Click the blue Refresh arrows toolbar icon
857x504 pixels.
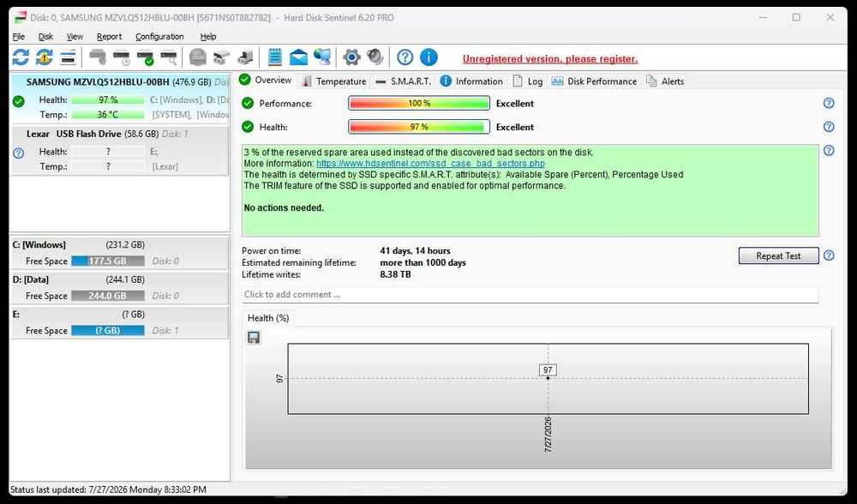click(x=21, y=57)
